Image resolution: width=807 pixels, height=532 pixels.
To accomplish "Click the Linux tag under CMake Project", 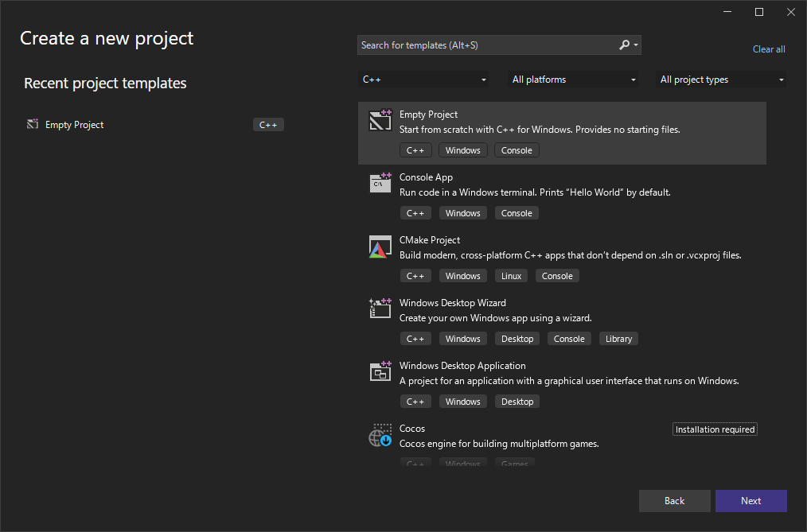I will 511,276.
